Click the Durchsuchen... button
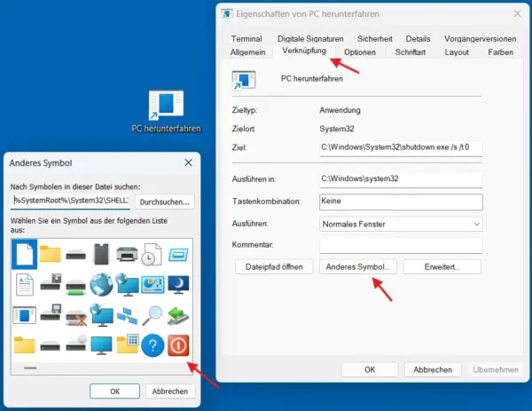 pyautogui.click(x=165, y=202)
